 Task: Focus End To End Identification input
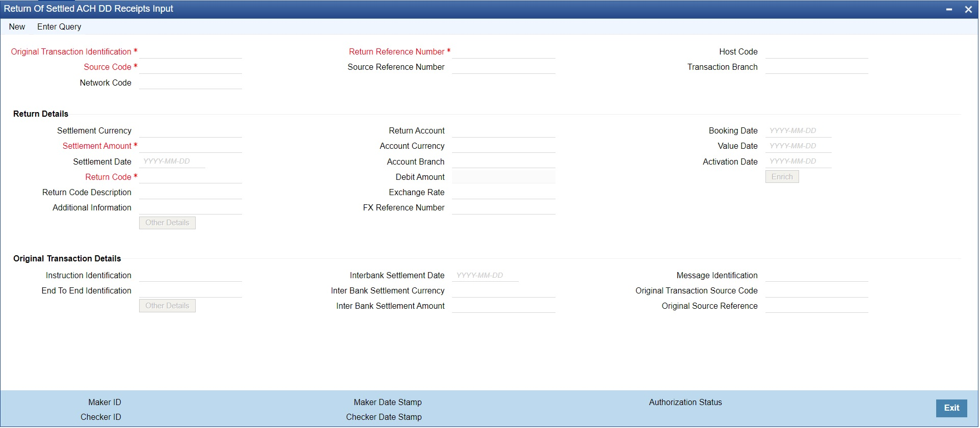coord(191,291)
